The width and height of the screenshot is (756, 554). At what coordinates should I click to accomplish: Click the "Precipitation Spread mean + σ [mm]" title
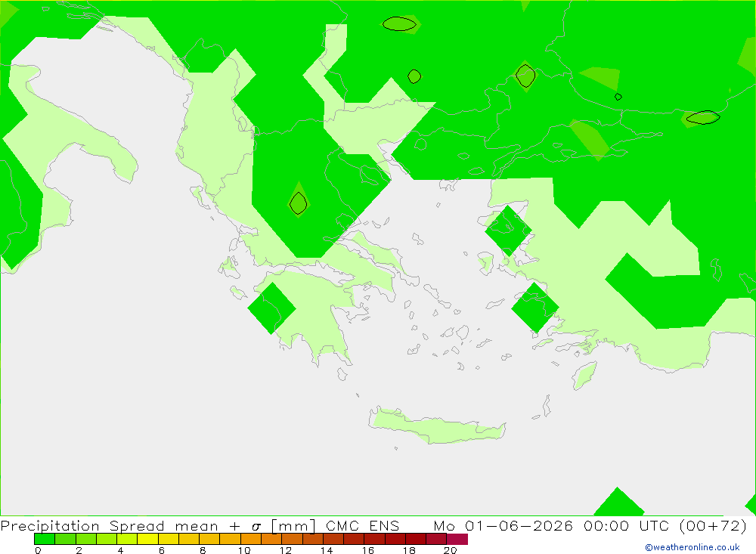pos(158,526)
